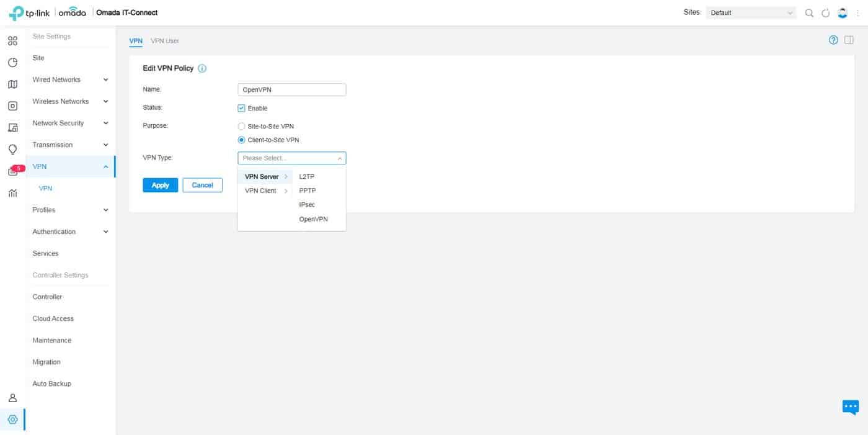The width and height of the screenshot is (868, 435).
Task: Open the Devices sidebar icon
Action: point(12,106)
